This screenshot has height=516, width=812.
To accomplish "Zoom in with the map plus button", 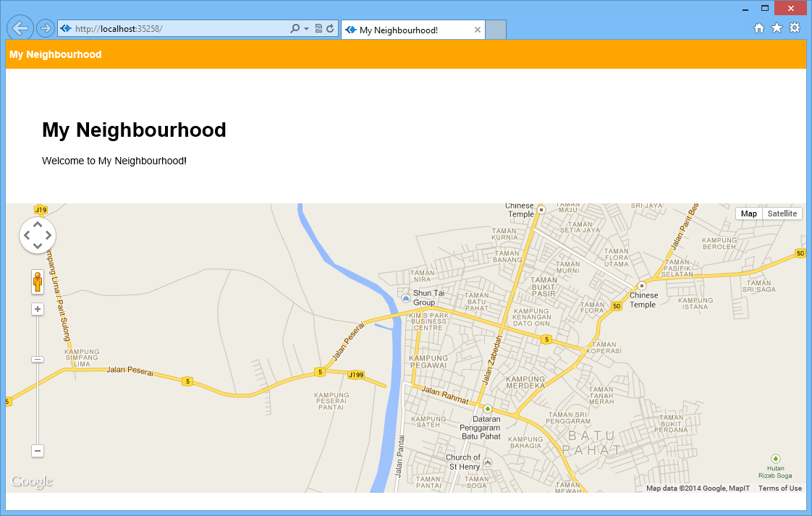I will point(38,309).
